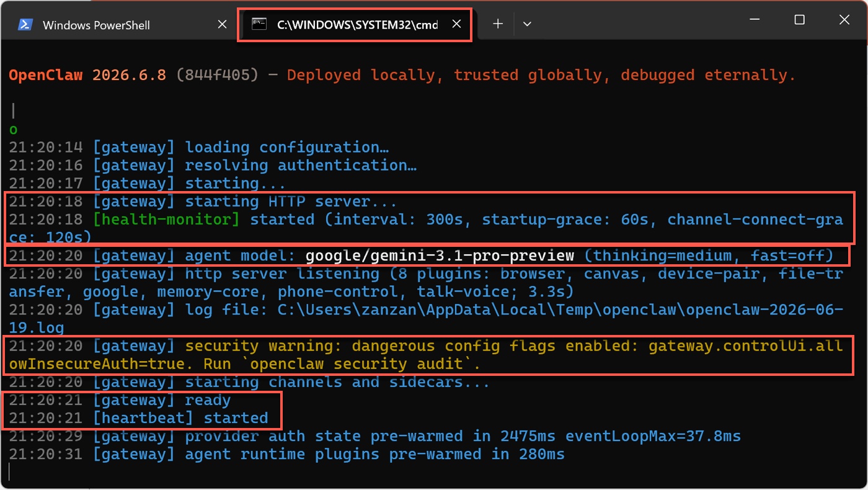The image size is (868, 490).
Task: Close the Windows PowerShell tab
Action: tap(223, 25)
